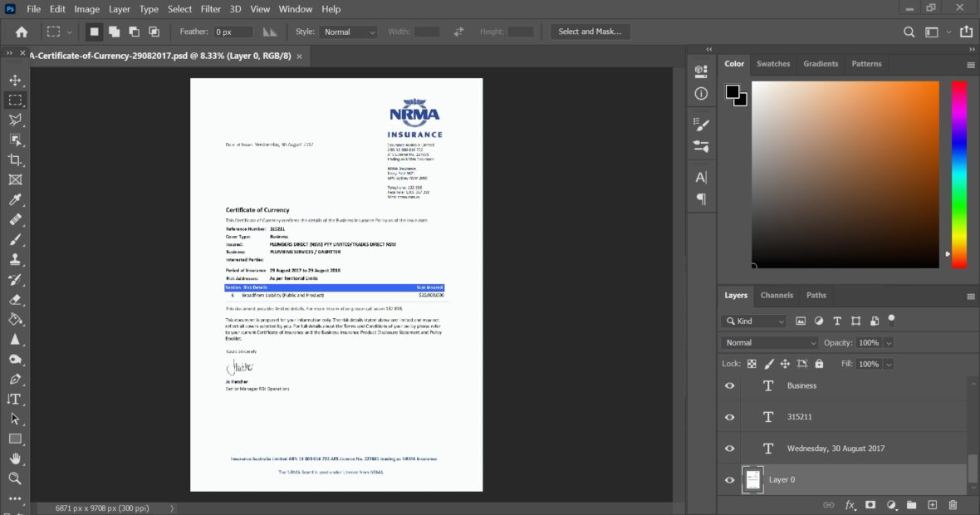The height and width of the screenshot is (515, 980).
Task: Create a new layer
Action: point(931,504)
